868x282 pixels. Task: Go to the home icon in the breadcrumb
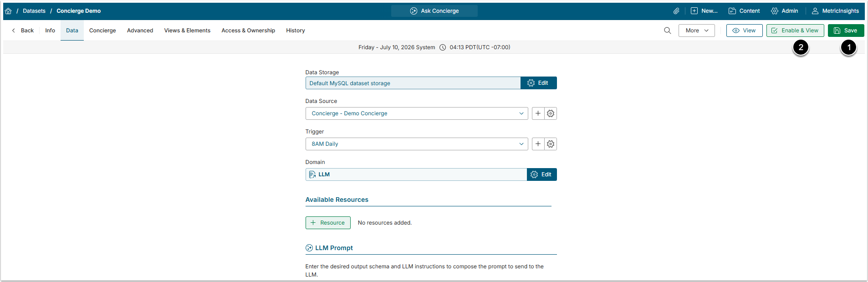(8, 11)
